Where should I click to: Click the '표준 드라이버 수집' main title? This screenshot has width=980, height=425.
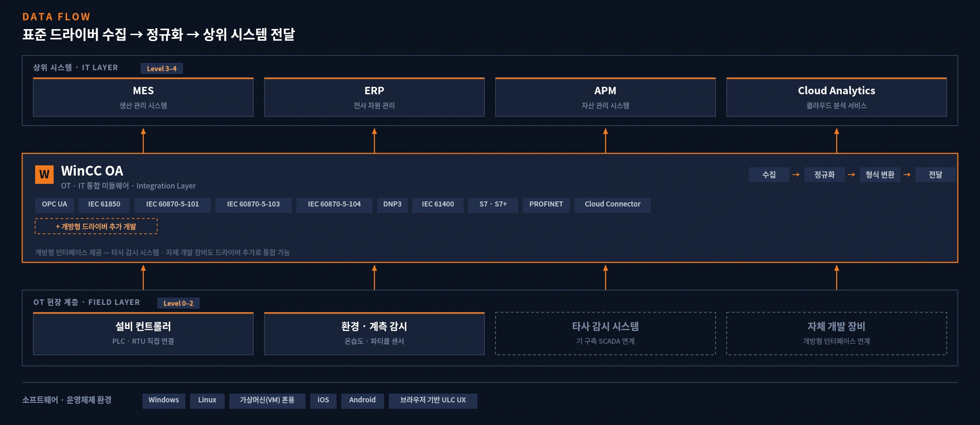(74, 35)
